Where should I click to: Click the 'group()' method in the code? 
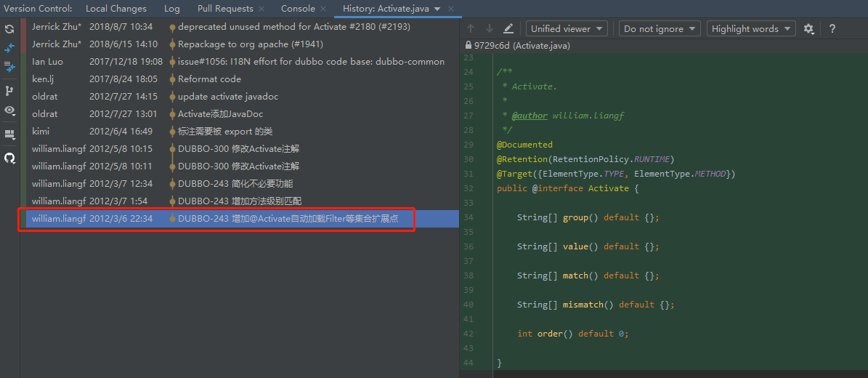pos(580,218)
